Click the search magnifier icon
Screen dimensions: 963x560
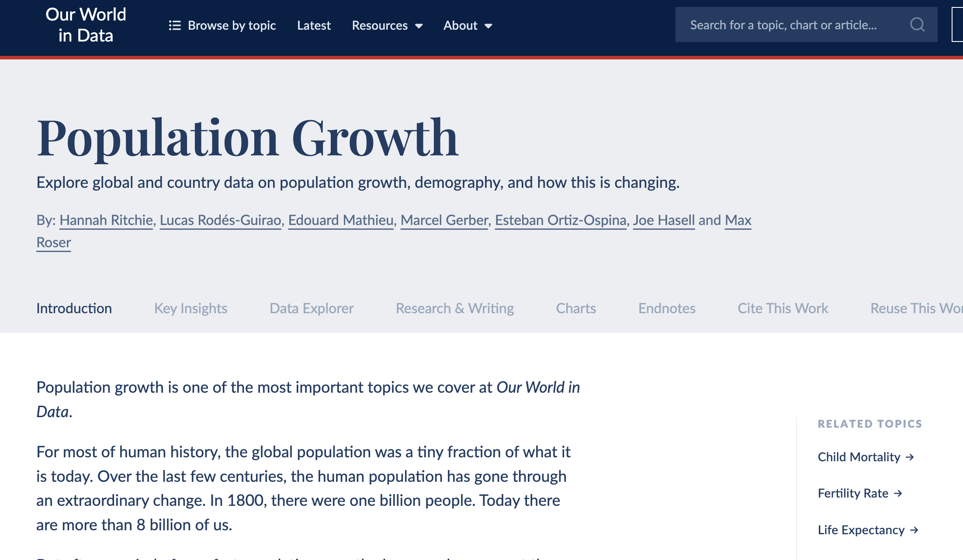[x=917, y=24]
